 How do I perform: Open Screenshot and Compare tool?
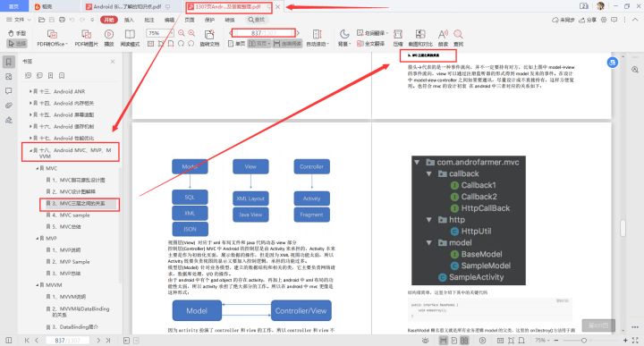click(420, 38)
